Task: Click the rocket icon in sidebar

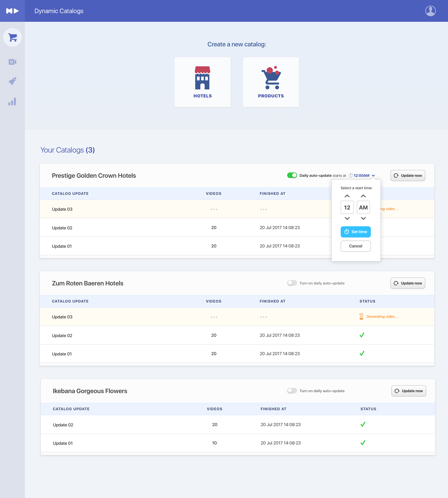Action: [12, 81]
